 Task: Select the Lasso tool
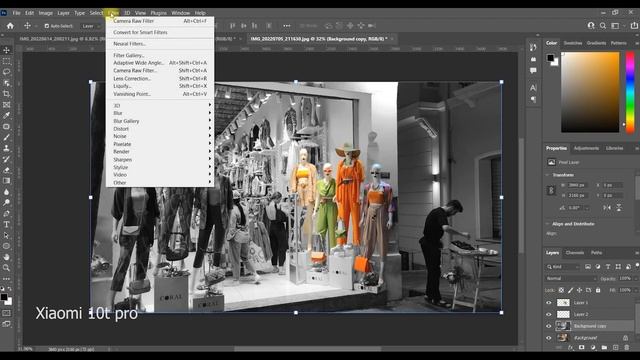tap(7, 72)
